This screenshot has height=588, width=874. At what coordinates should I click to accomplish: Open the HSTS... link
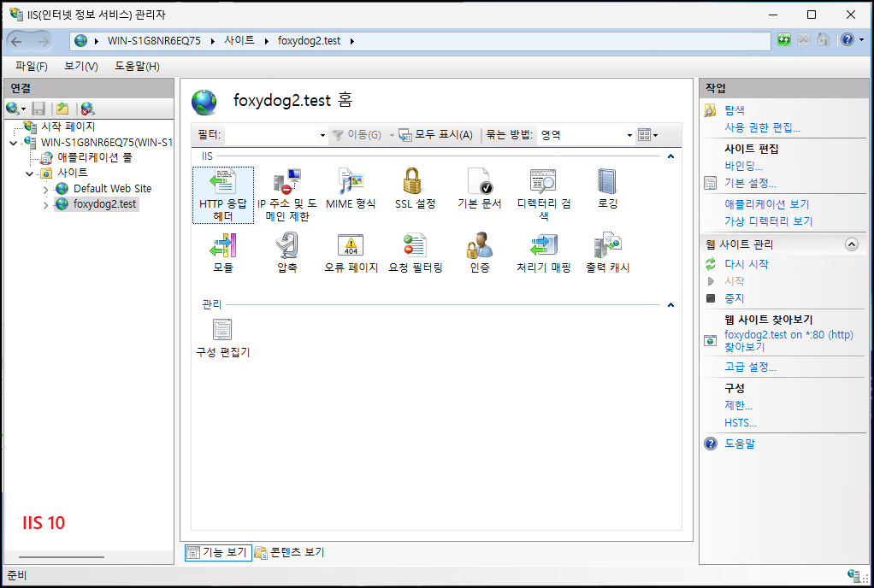[x=741, y=423]
